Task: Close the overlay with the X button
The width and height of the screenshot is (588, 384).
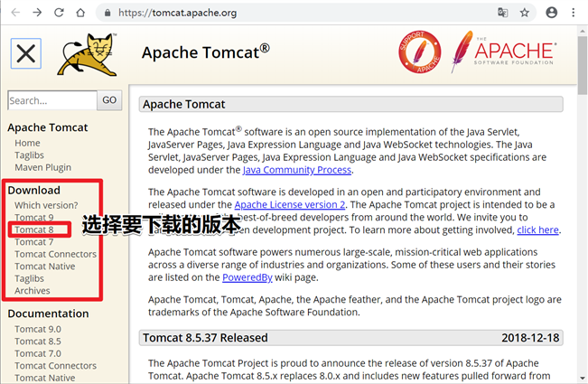Action: pyautogui.click(x=26, y=53)
